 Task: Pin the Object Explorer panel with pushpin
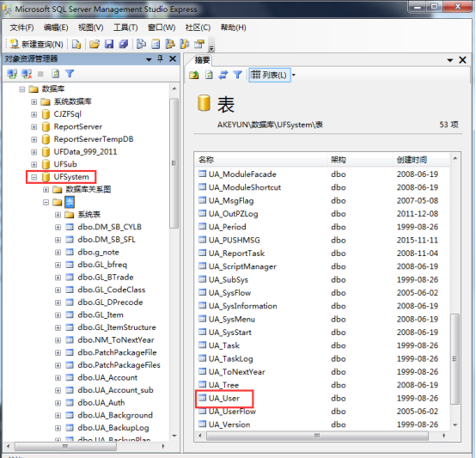[161, 59]
